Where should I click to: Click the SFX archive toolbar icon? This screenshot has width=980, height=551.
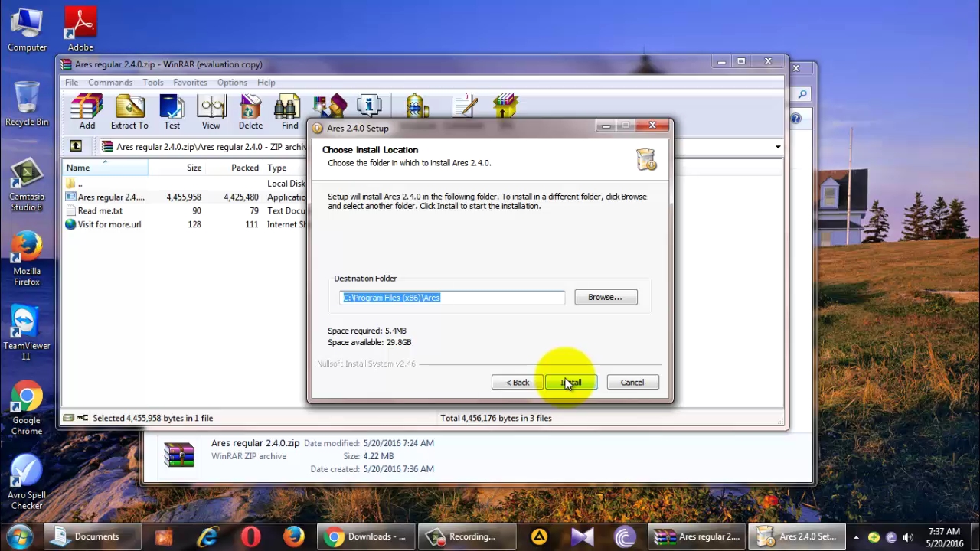(505, 106)
